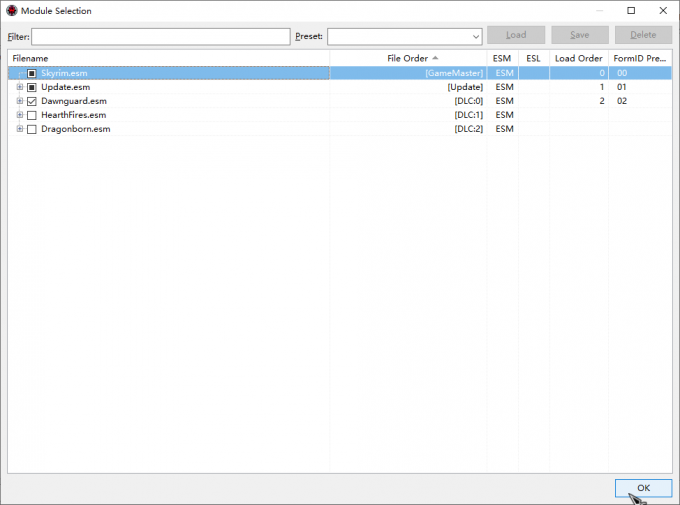Check the HearthFires.esm checkbox

click(32, 115)
